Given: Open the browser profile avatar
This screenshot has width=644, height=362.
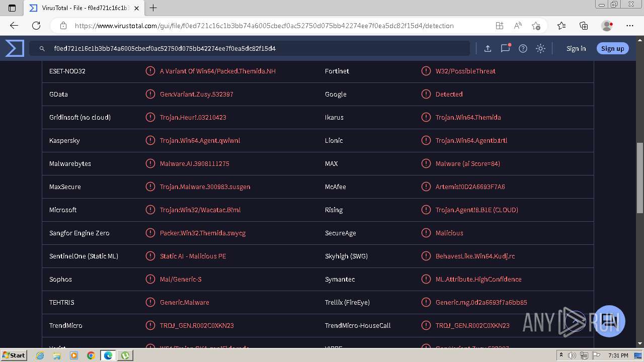Looking at the screenshot, I should [607, 26].
